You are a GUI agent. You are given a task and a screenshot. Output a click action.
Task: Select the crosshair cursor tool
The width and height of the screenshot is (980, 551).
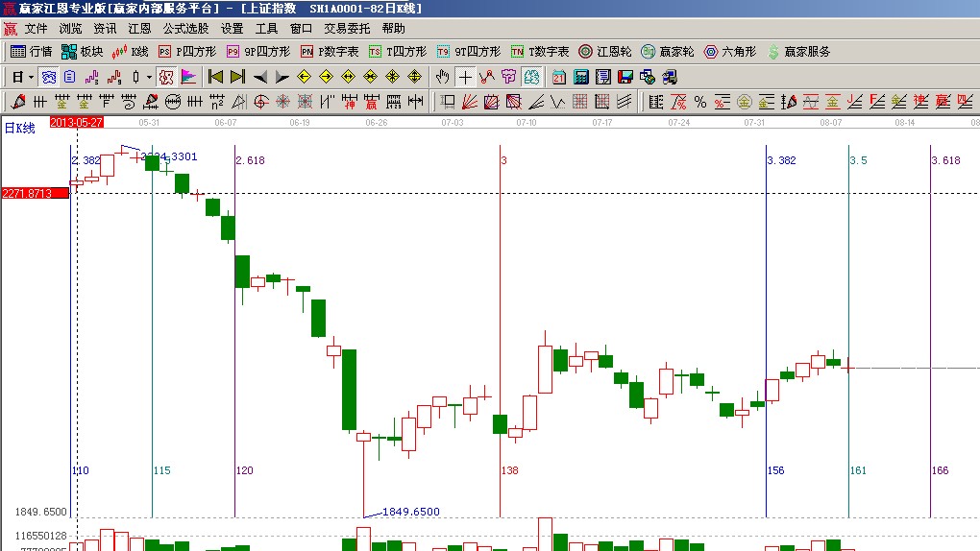click(465, 77)
